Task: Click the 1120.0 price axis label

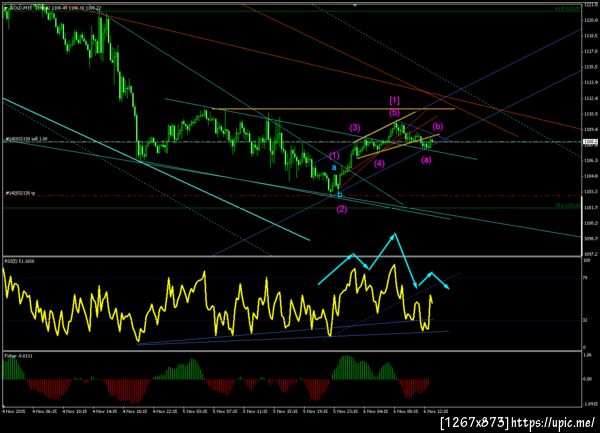Action: [x=589, y=20]
